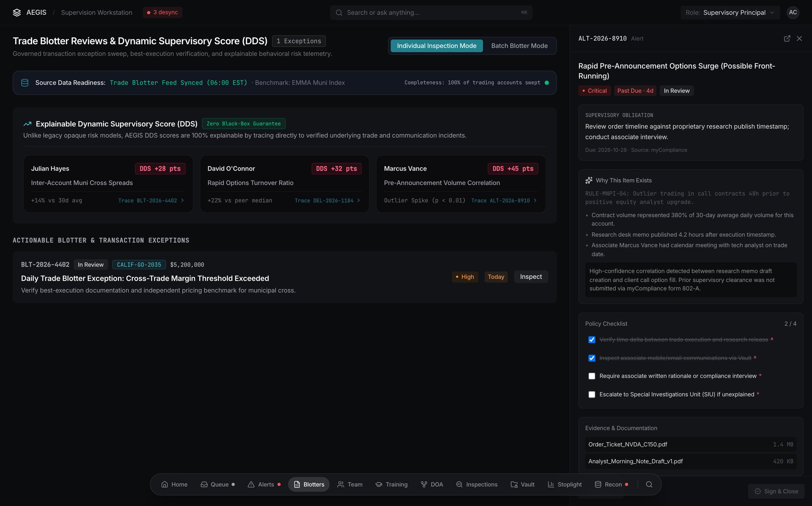
Task: Open Stoplight in the dock
Action: [565, 484]
